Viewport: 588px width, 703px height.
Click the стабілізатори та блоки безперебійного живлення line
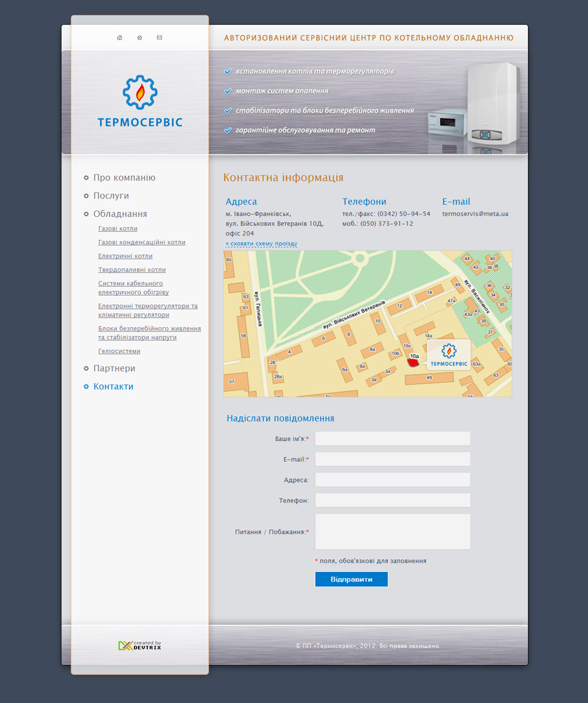tap(325, 110)
